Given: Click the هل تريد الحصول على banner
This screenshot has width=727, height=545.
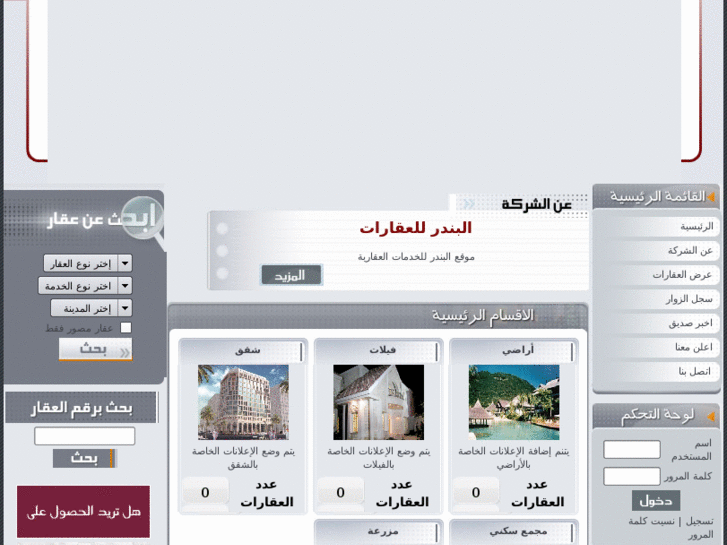Looking at the screenshot, I should tap(83, 512).
